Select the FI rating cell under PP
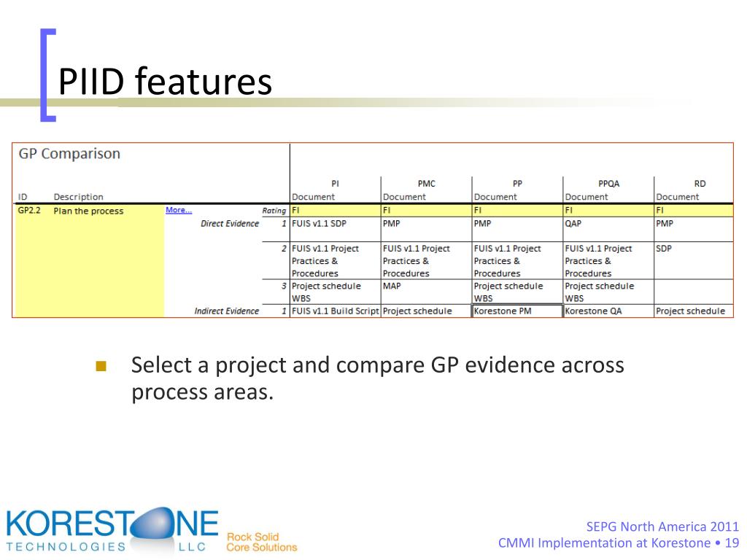747x560 pixels. tap(517, 211)
